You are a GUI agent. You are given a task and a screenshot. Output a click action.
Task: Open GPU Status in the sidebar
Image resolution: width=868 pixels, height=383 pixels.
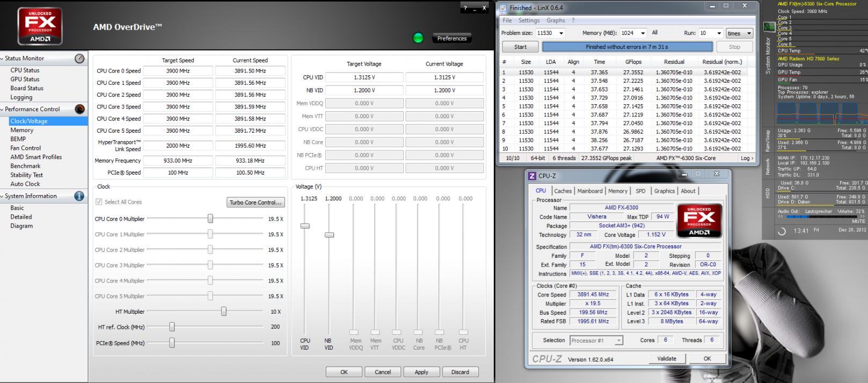(x=25, y=80)
